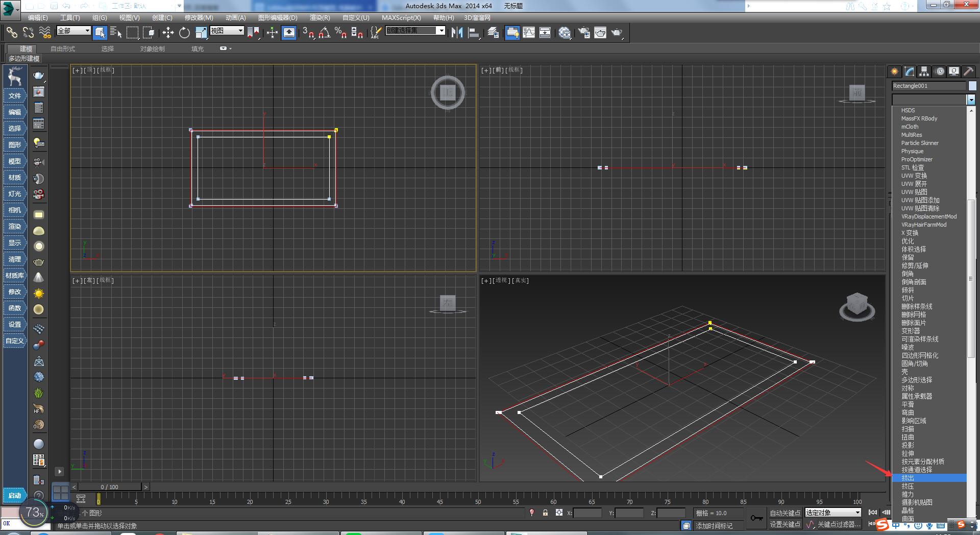
Task: Switch to the Utilities command panel hammer icon
Action: point(968,71)
